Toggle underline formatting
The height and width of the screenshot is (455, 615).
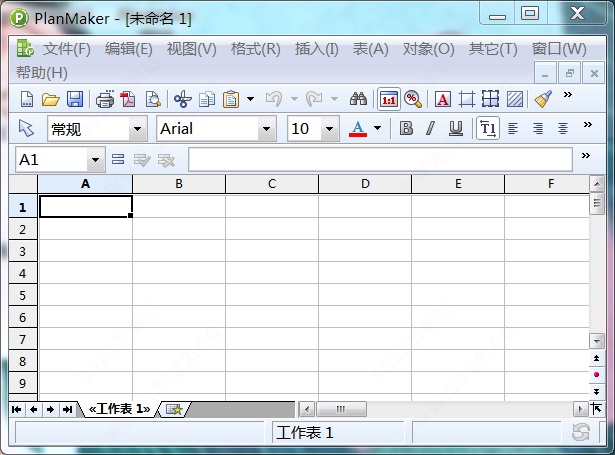(x=455, y=128)
